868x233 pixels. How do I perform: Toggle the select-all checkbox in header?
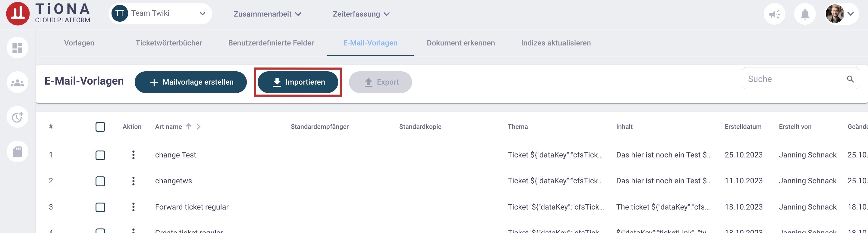pyautogui.click(x=100, y=127)
